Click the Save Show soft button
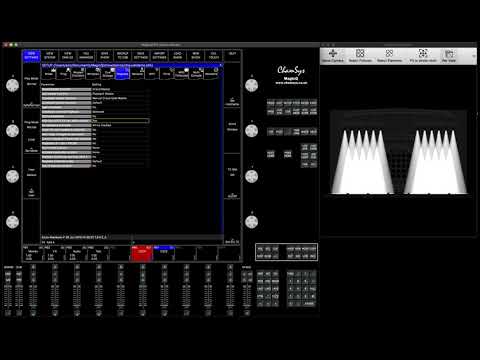The width and height of the screenshot is (480, 360). point(104,56)
